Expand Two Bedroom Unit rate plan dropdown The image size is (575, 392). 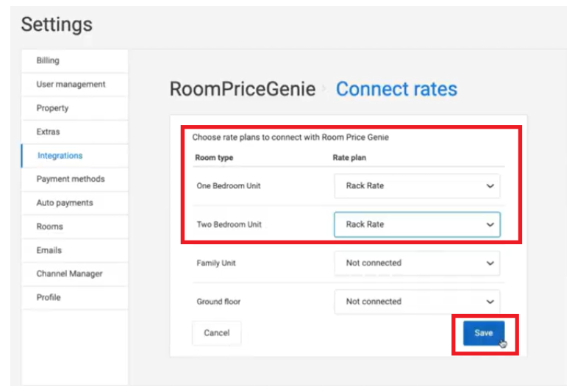tap(417, 224)
